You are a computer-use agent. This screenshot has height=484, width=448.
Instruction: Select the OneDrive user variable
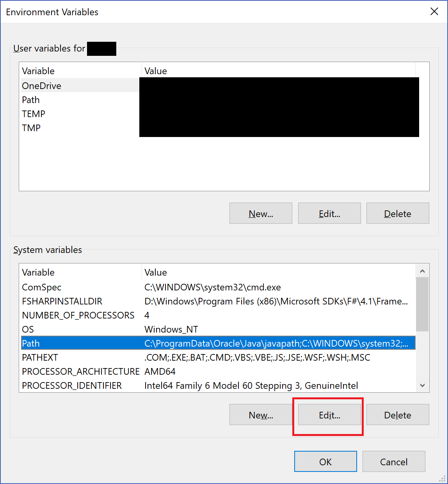41,85
